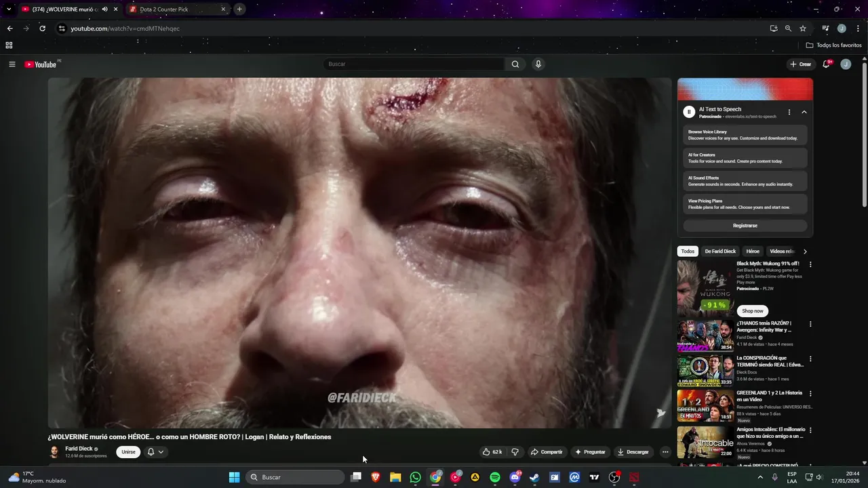This screenshot has height=488, width=868.
Task: Pause the AI Text to Speech ad
Action: point(689,113)
